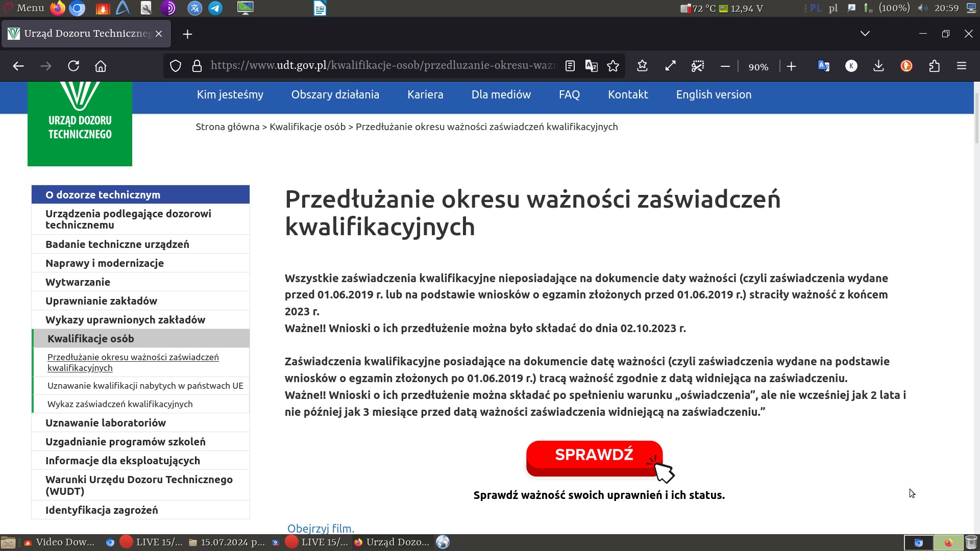The width and height of the screenshot is (980, 551).
Task: View site security via the padlock icon
Action: [196, 66]
